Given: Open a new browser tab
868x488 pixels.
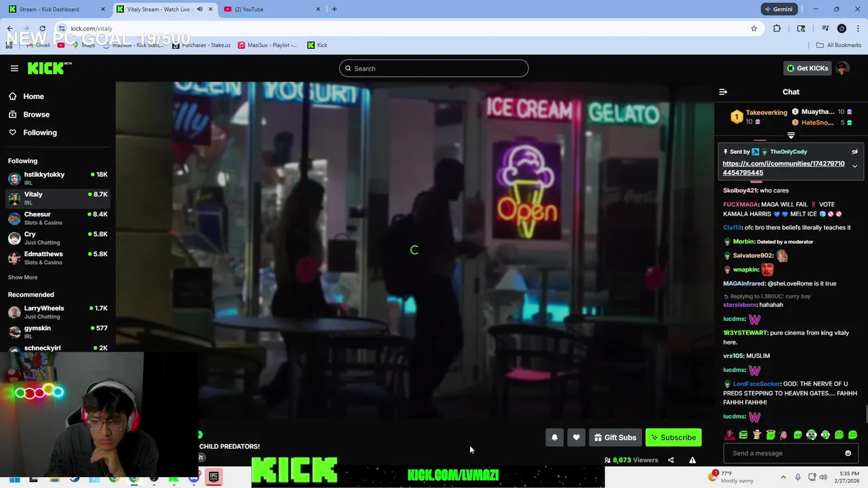Looking at the screenshot, I should pos(334,9).
